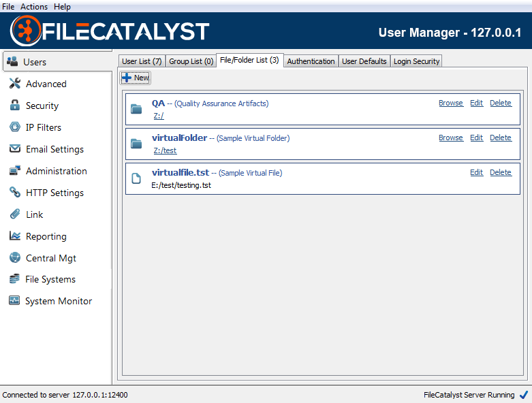Screen dimensions: 532x403
Task: Select Users label in the sidebar
Action: (x=35, y=62)
